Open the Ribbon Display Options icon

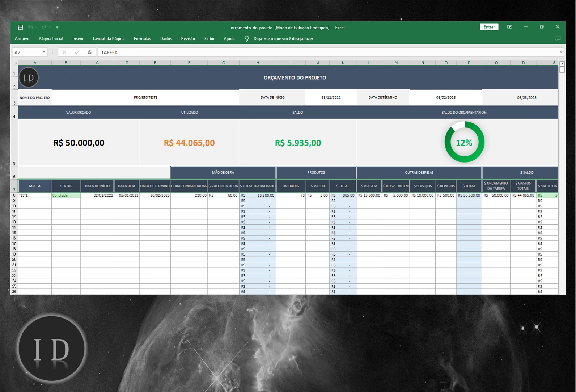tap(509, 27)
